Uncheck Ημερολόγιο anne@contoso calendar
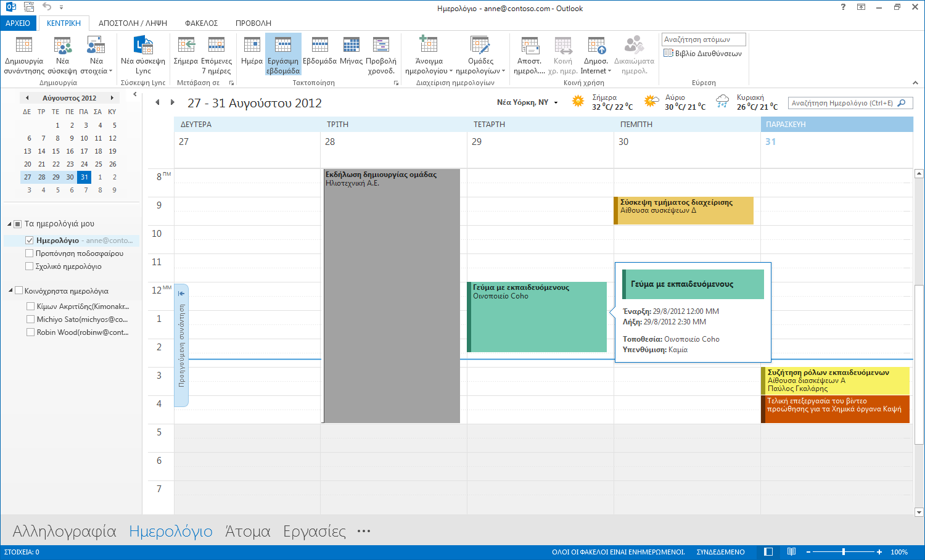 tap(29, 241)
